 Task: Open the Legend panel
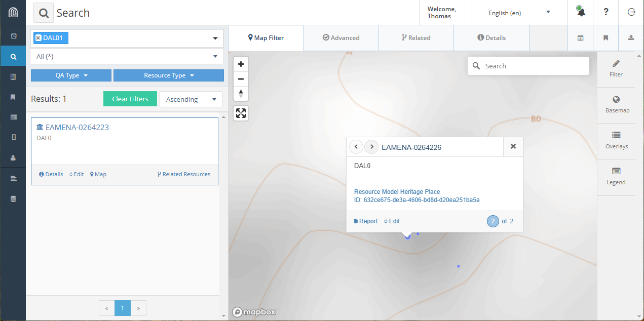[x=616, y=177]
